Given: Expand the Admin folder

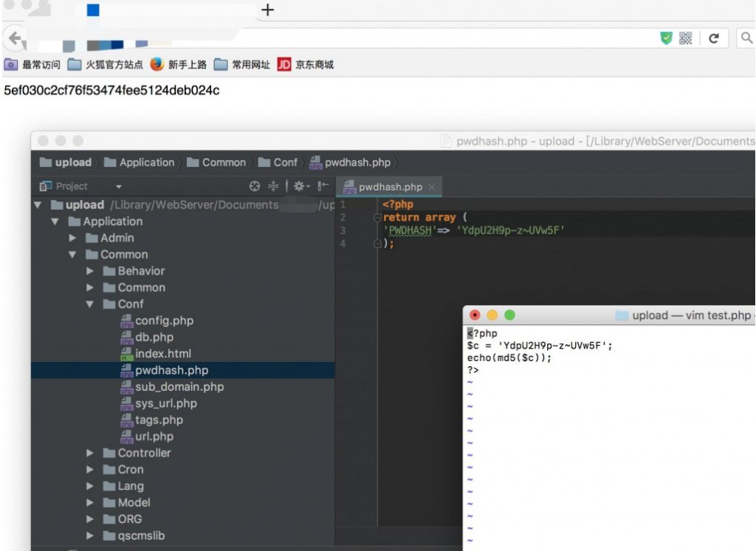Looking at the screenshot, I should pyautogui.click(x=72, y=238).
